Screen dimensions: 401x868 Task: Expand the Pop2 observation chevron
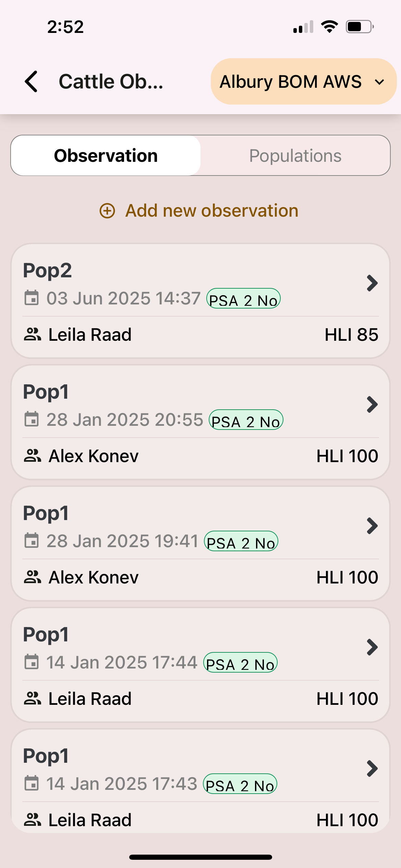coord(372,283)
